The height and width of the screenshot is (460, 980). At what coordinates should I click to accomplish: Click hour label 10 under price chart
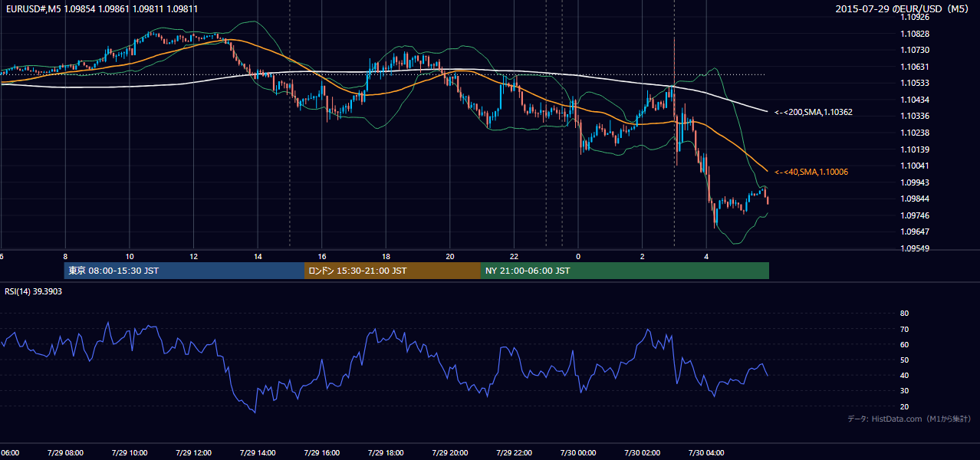[130, 256]
